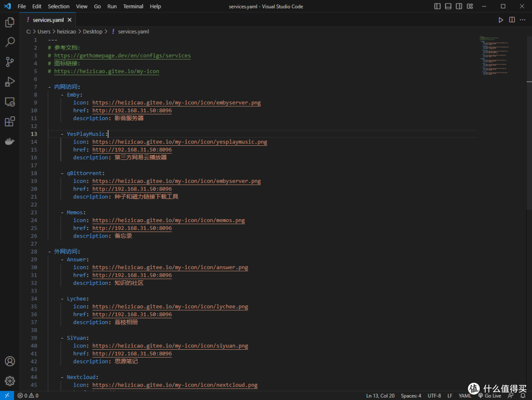Viewport: 532px width, 400px height.
Task: Click the gethomepage.dev services documentation link
Action: click(122, 56)
